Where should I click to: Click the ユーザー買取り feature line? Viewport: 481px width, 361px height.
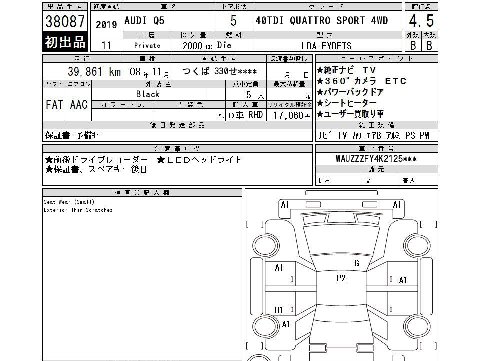(350, 114)
